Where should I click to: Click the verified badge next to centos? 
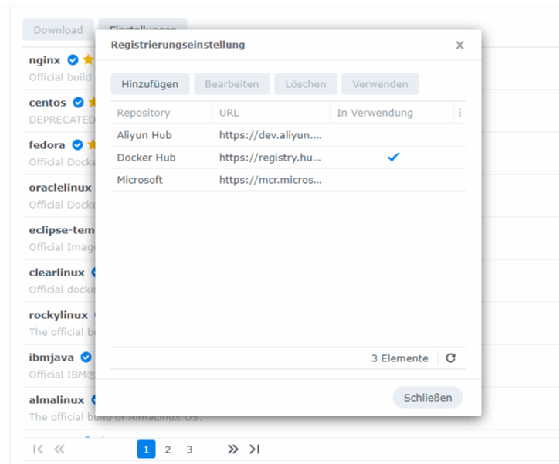[x=78, y=103]
